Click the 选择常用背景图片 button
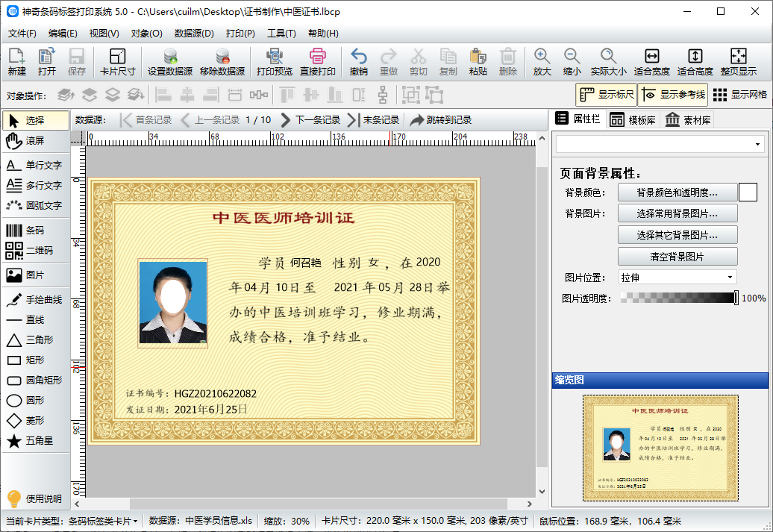773x532 pixels. (x=677, y=213)
